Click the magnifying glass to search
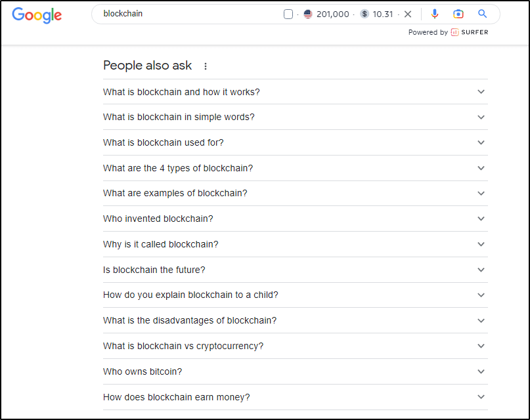The height and width of the screenshot is (420, 530). (x=482, y=14)
